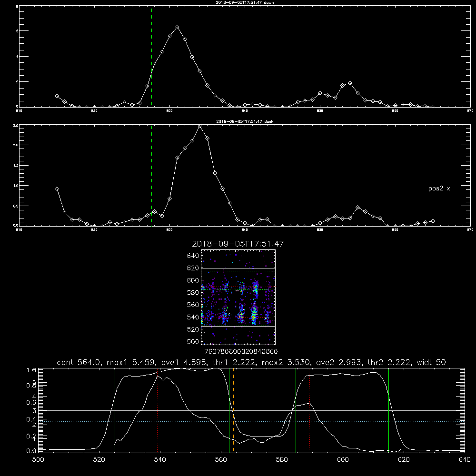
Task: Click the left green dashed line in dawn plot
Action: (151, 57)
